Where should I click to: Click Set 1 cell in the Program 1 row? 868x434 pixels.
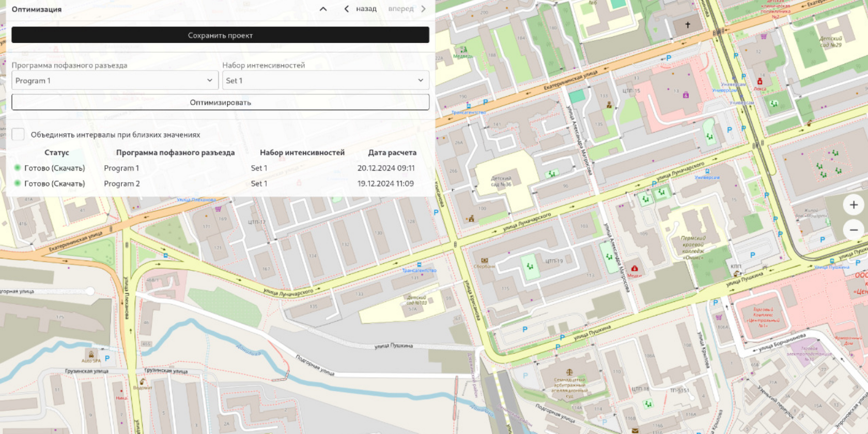coord(259,168)
